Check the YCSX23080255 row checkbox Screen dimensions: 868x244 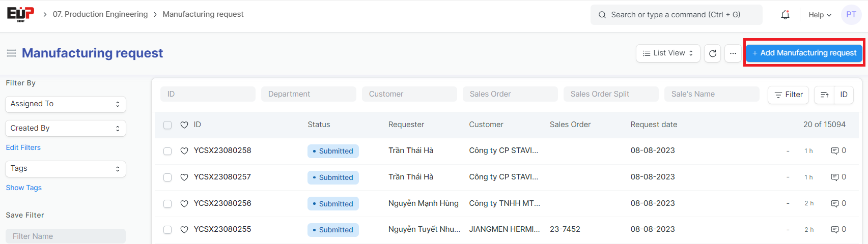(x=167, y=230)
